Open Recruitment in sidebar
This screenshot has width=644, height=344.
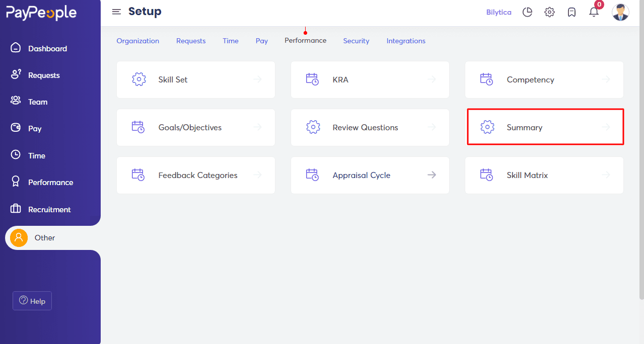[49, 209]
